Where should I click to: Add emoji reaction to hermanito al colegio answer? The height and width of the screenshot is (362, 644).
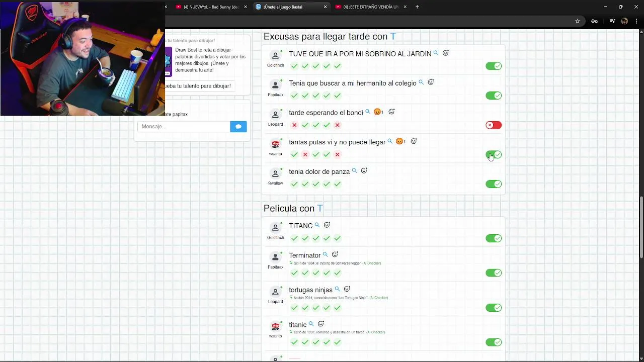(431, 82)
